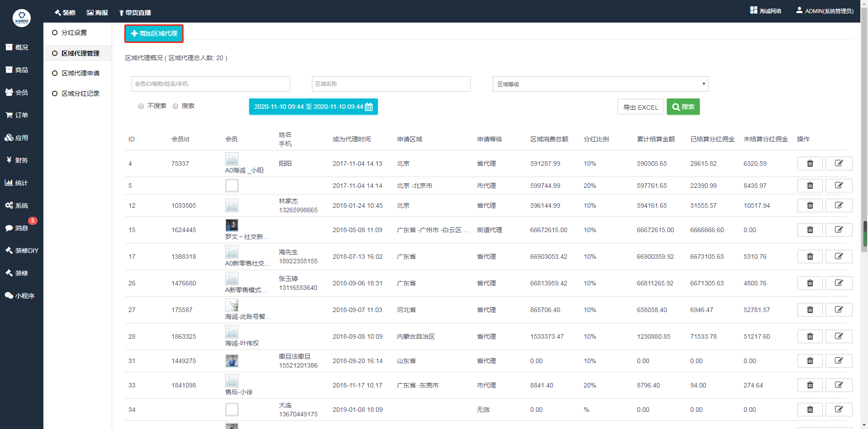
Task: Select the 不搜索 radio button
Action: pyautogui.click(x=141, y=106)
